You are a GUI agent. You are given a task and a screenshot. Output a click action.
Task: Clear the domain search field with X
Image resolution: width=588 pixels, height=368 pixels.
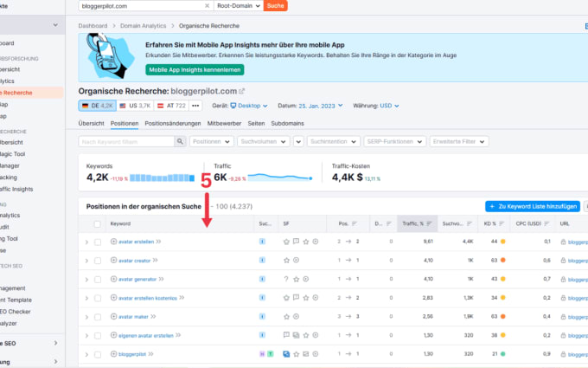(207, 6)
